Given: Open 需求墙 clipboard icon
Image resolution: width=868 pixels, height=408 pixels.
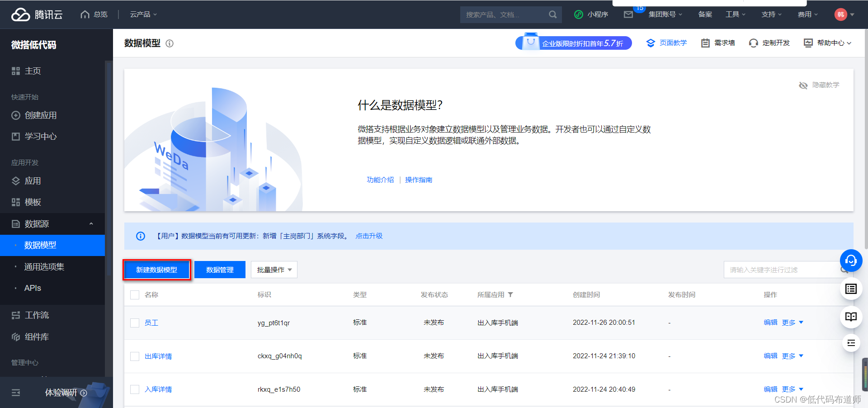Looking at the screenshot, I should (x=705, y=43).
